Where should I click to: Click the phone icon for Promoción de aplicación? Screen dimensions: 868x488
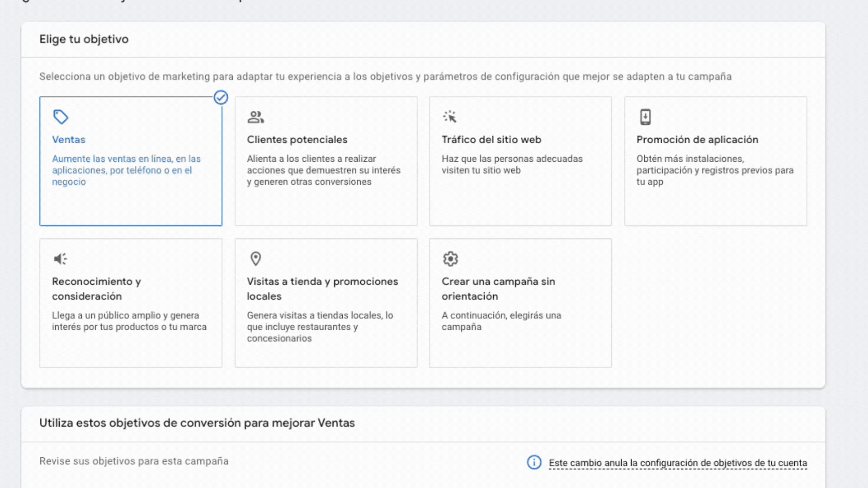645,117
